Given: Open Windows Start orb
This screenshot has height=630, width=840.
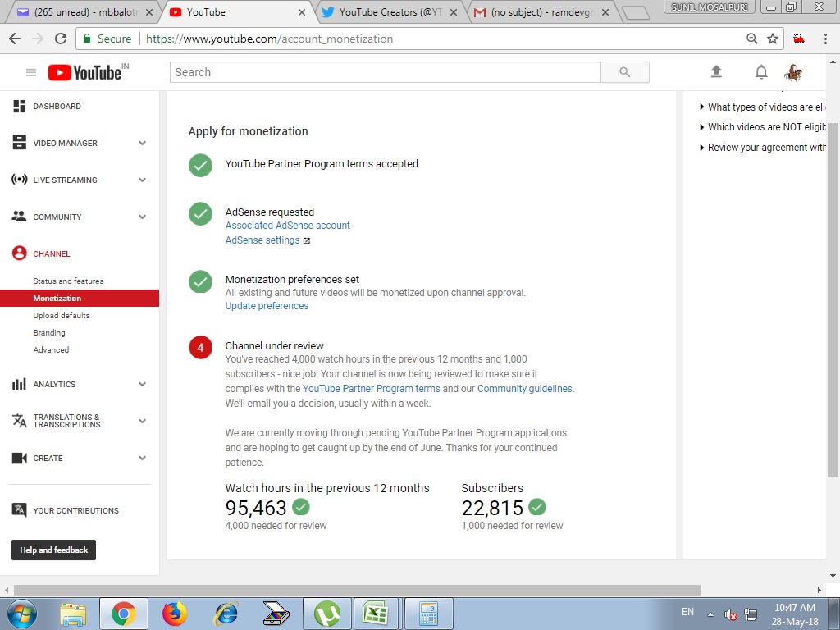Looking at the screenshot, I should pyautogui.click(x=21, y=614).
